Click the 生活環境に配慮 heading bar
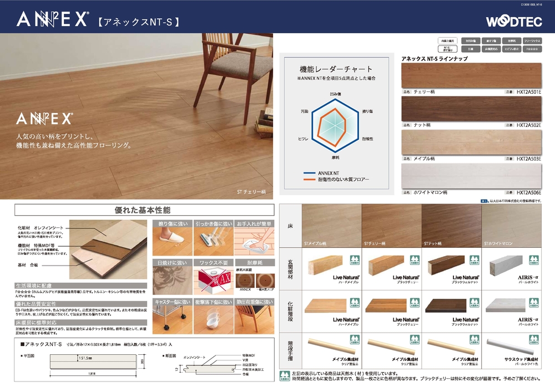Viewport: 555px width, 392px height. coord(80,285)
